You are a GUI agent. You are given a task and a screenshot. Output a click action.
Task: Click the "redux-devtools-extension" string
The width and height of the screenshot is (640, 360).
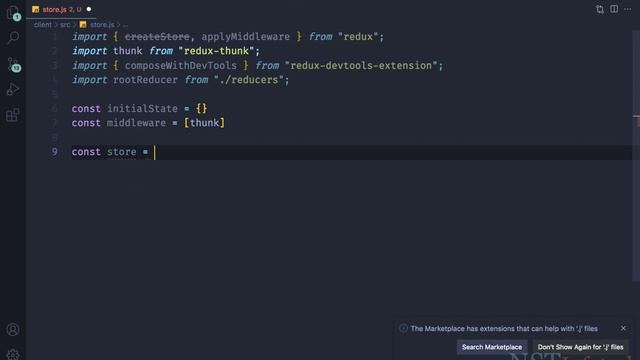[361, 66]
